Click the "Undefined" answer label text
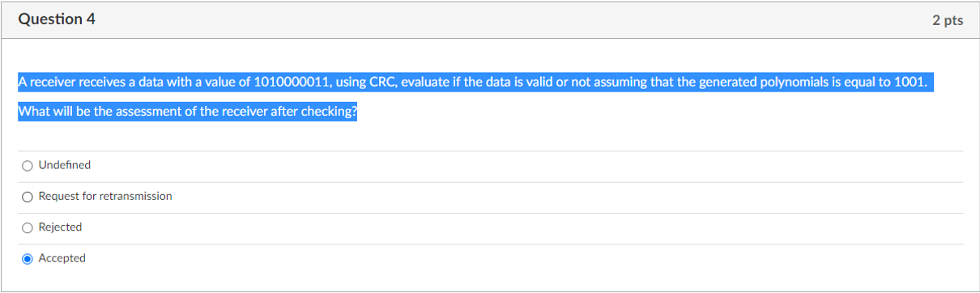The height and width of the screenshot is (293, 980). click(x=65, y=165)
